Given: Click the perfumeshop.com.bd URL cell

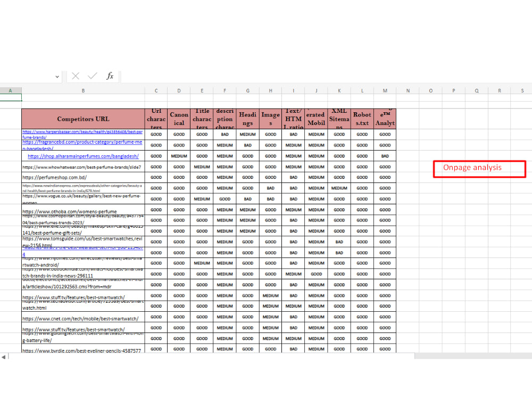Looking at the screenshot, I should click(x=83, y=178).
